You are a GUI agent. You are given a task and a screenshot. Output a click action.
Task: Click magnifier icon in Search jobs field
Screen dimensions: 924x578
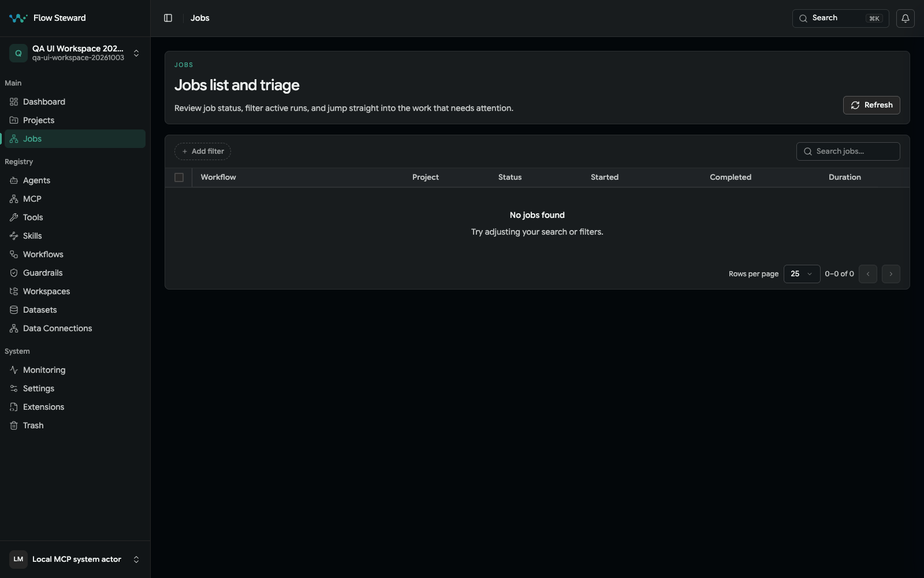point(808,151)
